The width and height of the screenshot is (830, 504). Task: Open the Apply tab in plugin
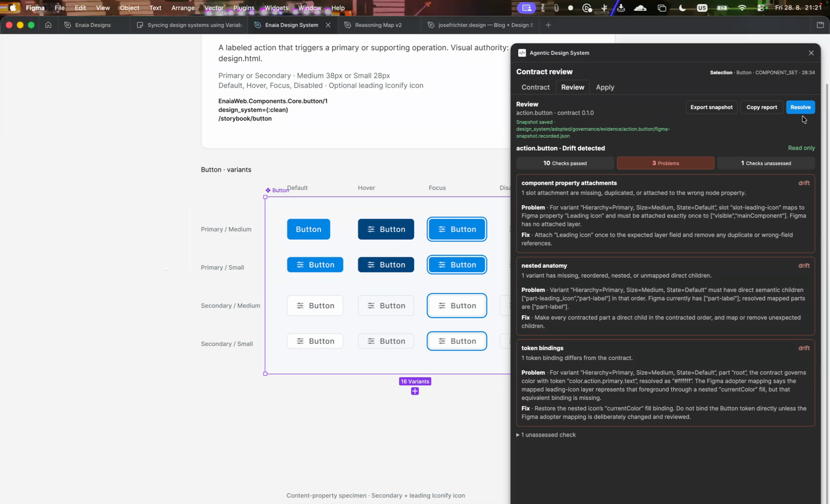[605, 87]
